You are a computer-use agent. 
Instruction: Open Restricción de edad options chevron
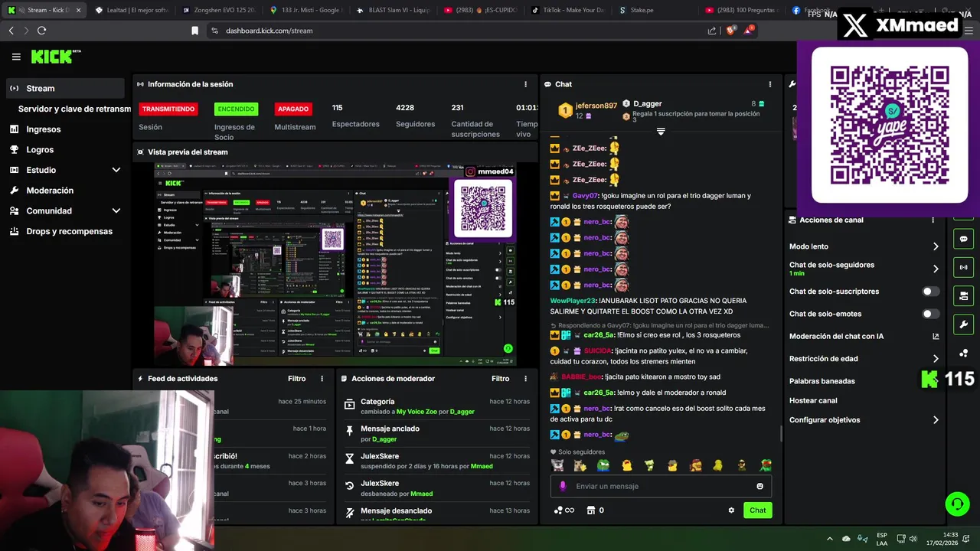[936, 358]
